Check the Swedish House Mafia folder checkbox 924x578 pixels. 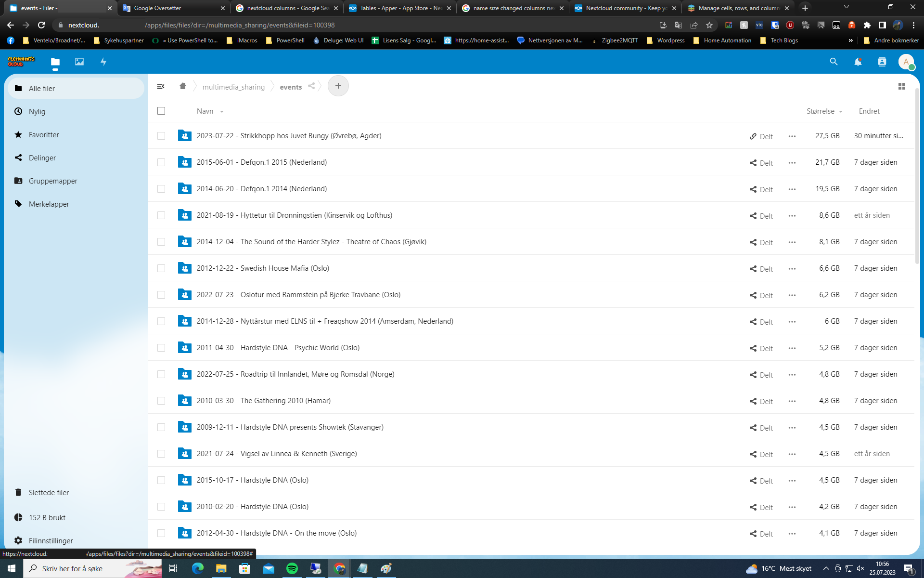161,268
